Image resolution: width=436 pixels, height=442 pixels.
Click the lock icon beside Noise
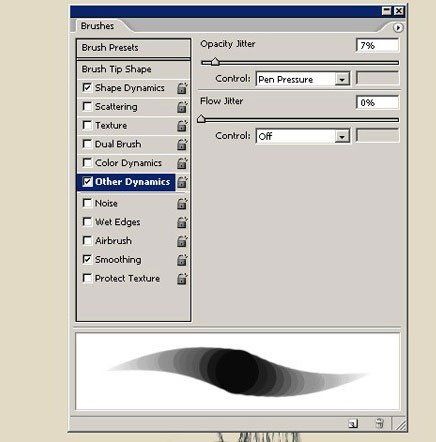coord(182,203)
